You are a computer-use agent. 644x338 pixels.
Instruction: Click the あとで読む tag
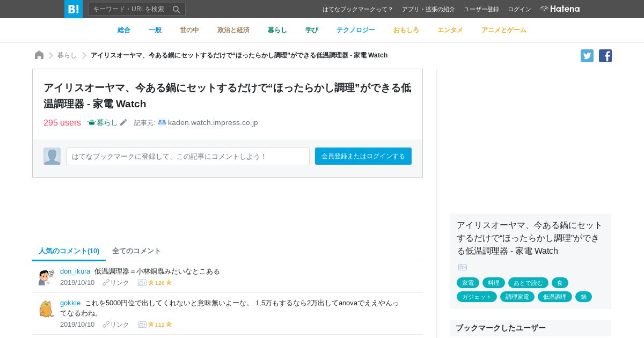pyautogui.click(x=528, y=283)
